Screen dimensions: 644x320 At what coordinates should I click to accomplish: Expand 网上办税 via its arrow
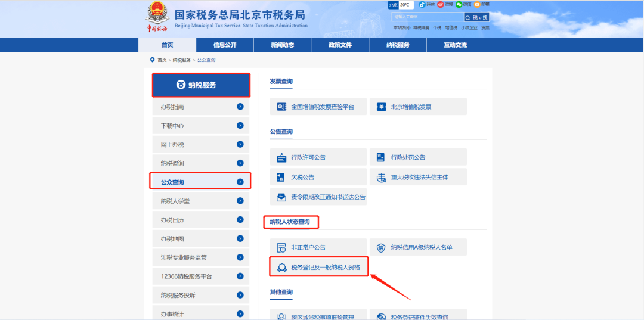(x=240, y=144)
